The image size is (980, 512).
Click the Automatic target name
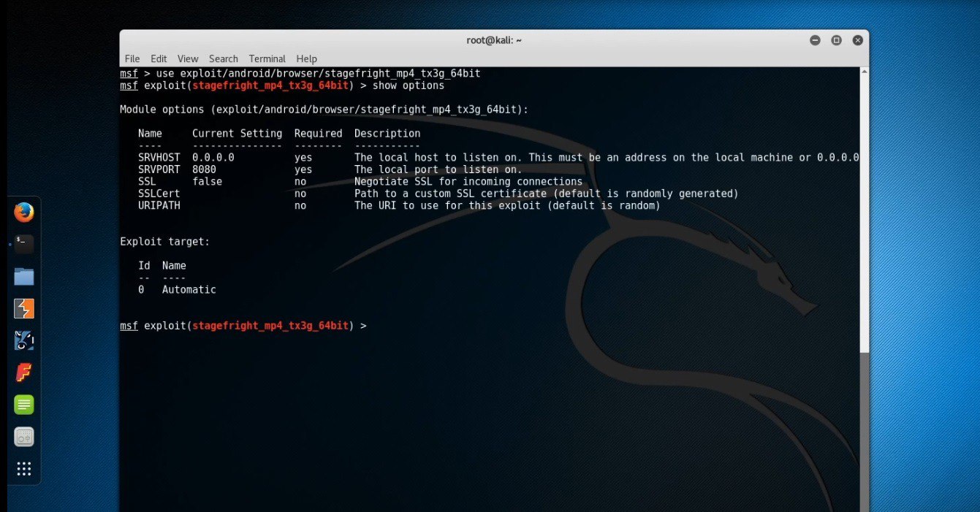coord(189,290)
